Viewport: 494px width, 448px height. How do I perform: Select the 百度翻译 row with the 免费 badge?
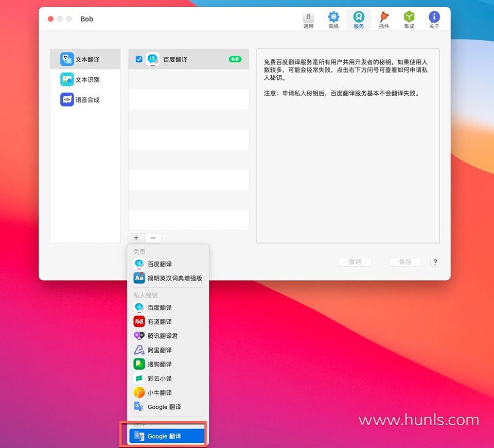pyautogui.click(x=188, y=59)
